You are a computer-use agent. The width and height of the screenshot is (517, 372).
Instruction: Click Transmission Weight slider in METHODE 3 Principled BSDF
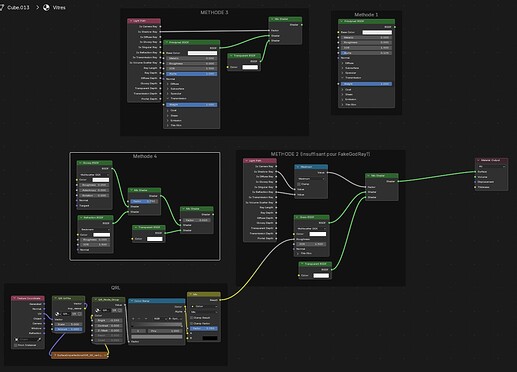[192, 105]
